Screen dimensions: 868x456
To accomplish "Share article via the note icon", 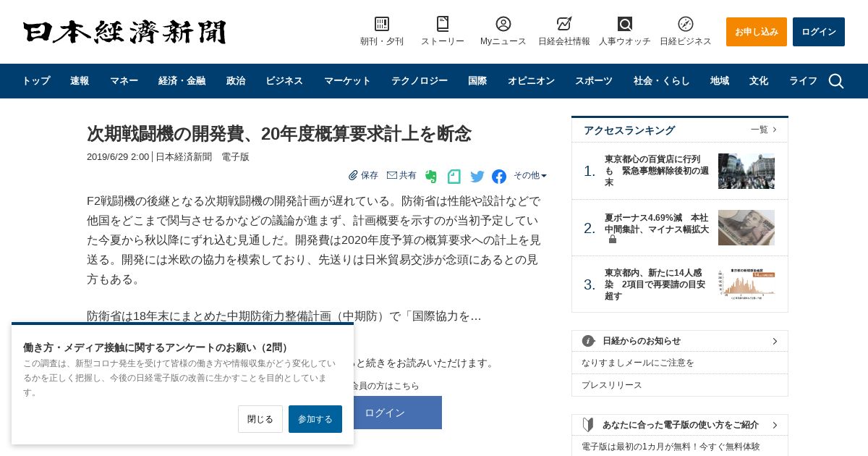I will (454, 176).
